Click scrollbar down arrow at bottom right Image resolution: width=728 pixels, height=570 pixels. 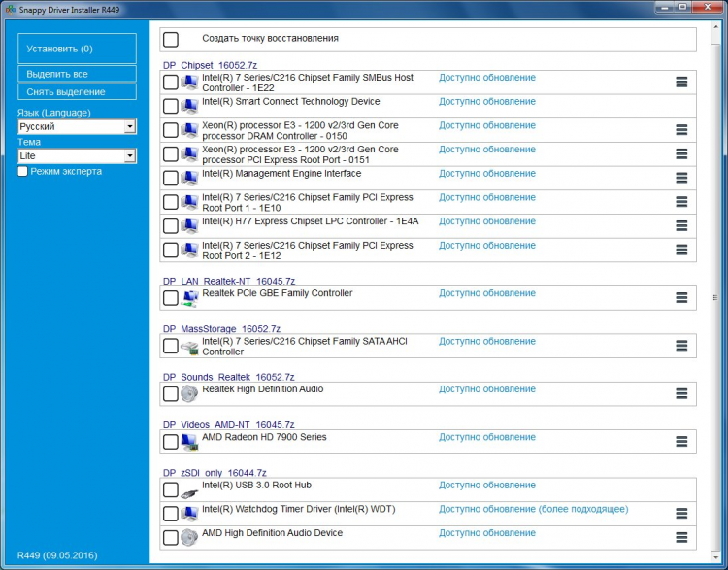(715, 556)
